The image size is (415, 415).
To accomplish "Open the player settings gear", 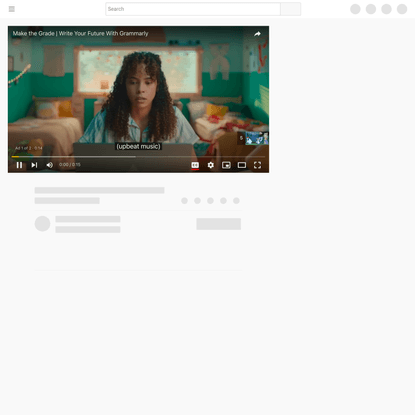I will pyautogui.click(x=211, y=165).
